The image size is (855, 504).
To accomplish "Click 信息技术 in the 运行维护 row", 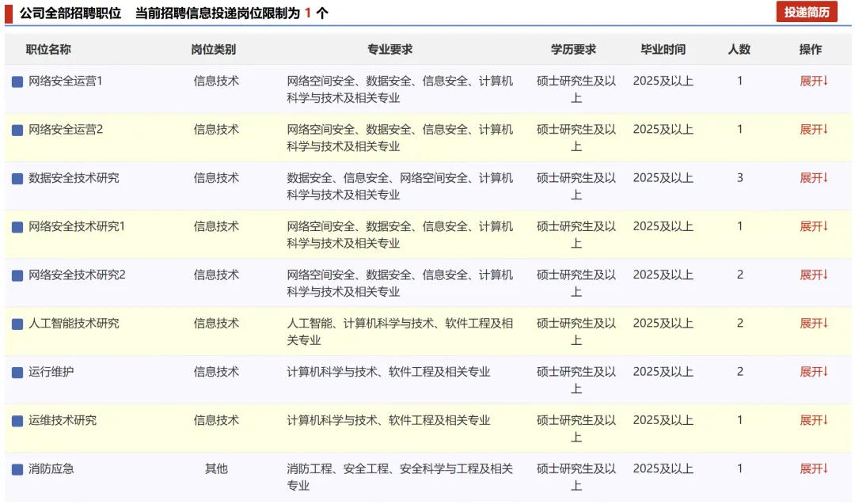I will point(216,372).
